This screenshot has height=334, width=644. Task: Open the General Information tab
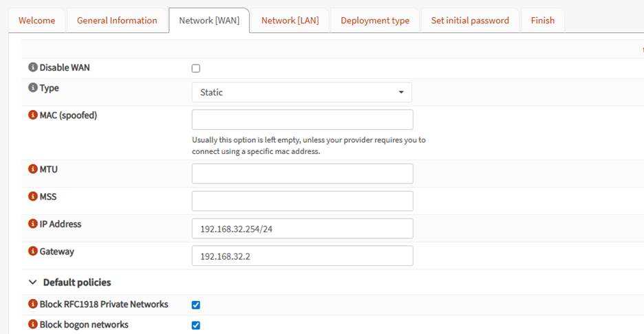coord(117,21)
